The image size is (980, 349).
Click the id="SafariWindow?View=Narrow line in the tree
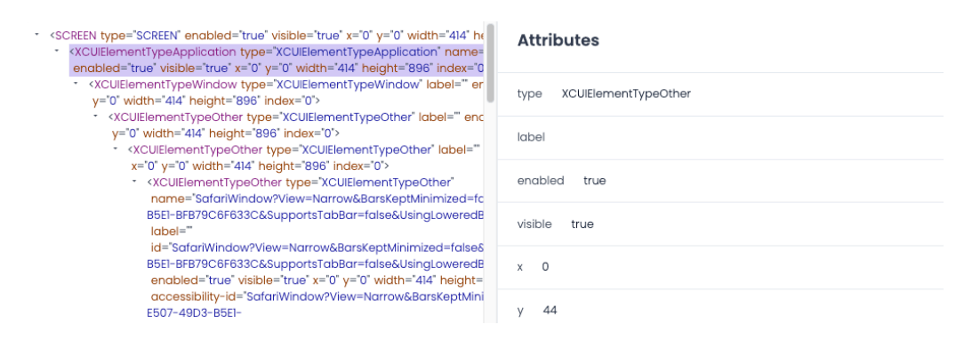(317, 247)
